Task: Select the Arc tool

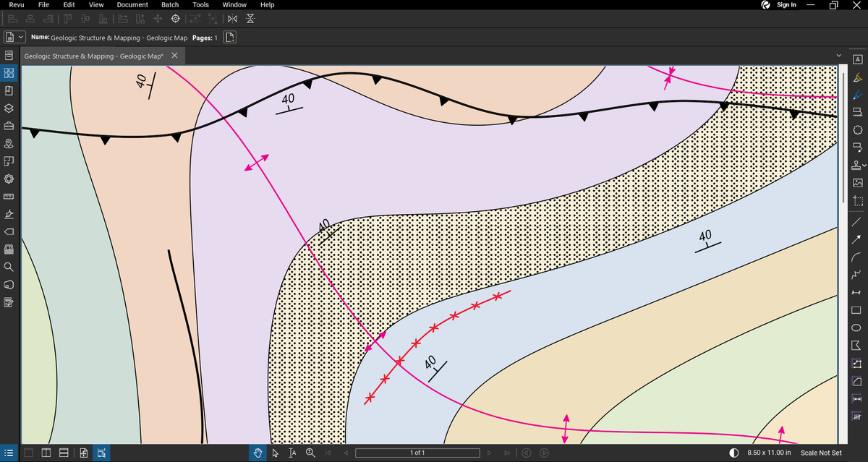Action: click(857, 257)
